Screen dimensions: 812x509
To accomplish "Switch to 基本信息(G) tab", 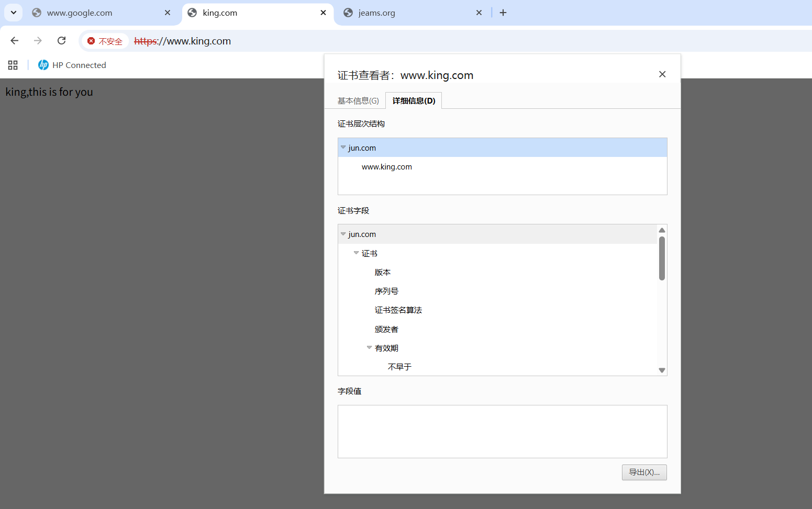I will tap(358, 100).
